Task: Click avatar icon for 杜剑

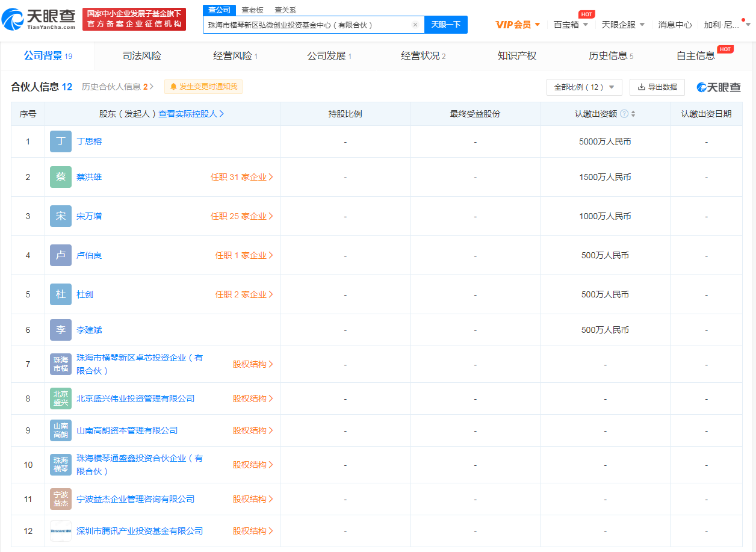Action: tap(61, 294)
